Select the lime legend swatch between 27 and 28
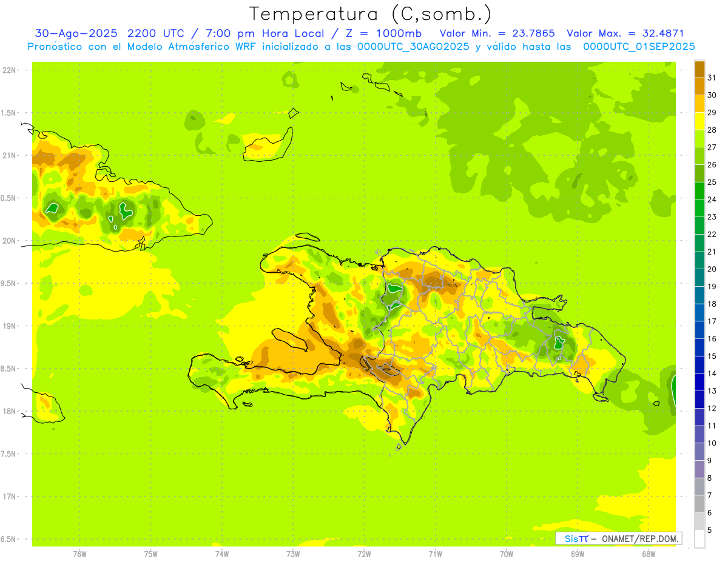The width and height of the screenshot is (728, 562). (699, 138)
